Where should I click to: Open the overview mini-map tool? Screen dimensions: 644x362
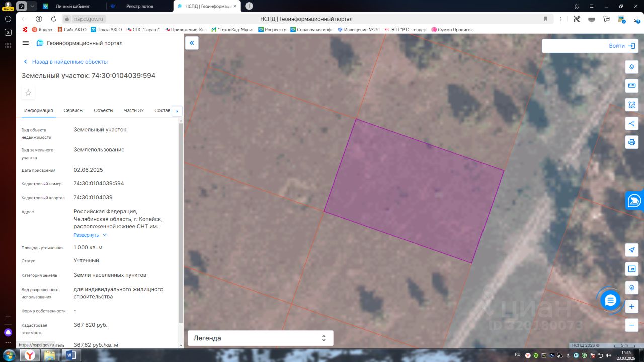click(632, 269)
